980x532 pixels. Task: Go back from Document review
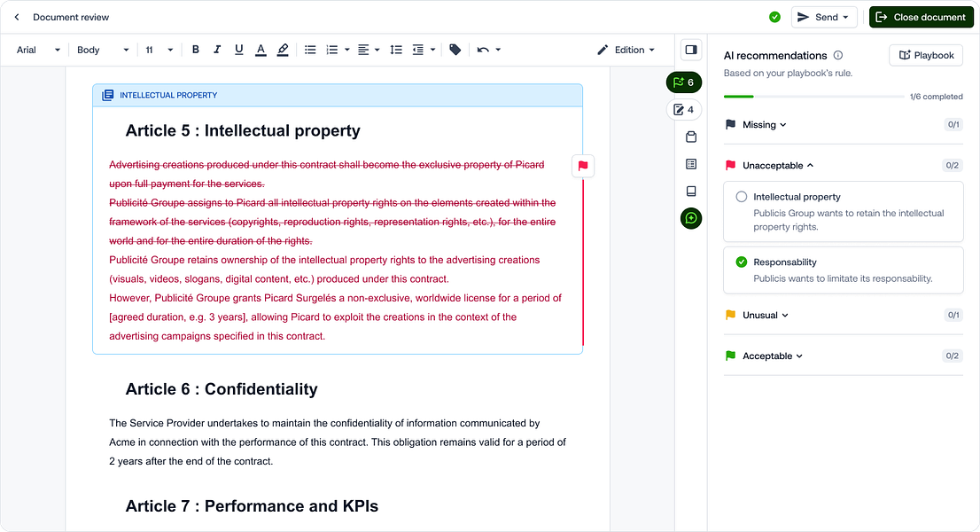[17, 17]
